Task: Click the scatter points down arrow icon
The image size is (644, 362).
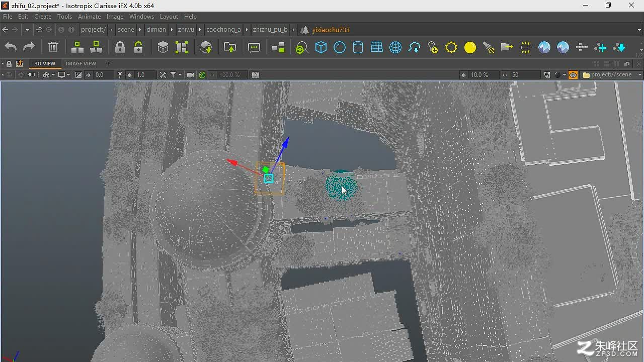Action: 619,47
